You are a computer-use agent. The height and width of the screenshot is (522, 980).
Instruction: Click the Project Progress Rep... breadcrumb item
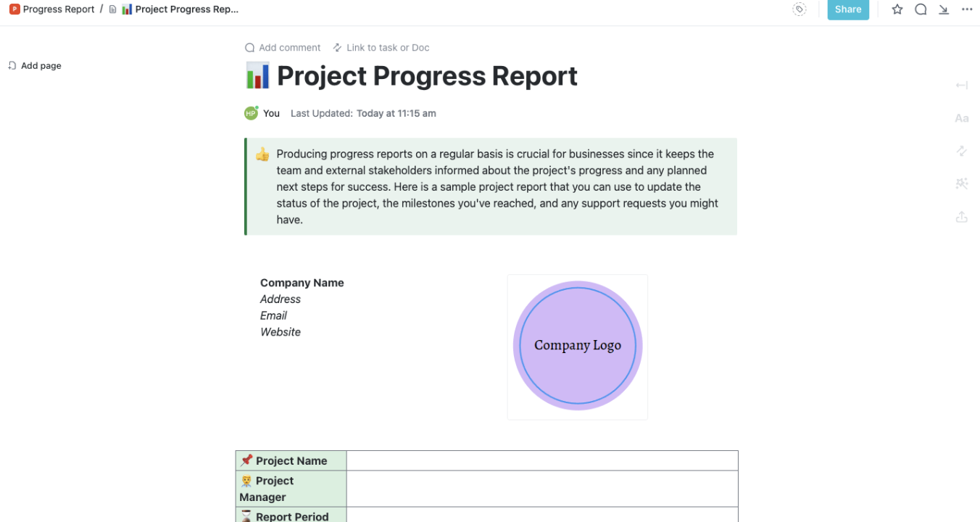pos(186,9)
